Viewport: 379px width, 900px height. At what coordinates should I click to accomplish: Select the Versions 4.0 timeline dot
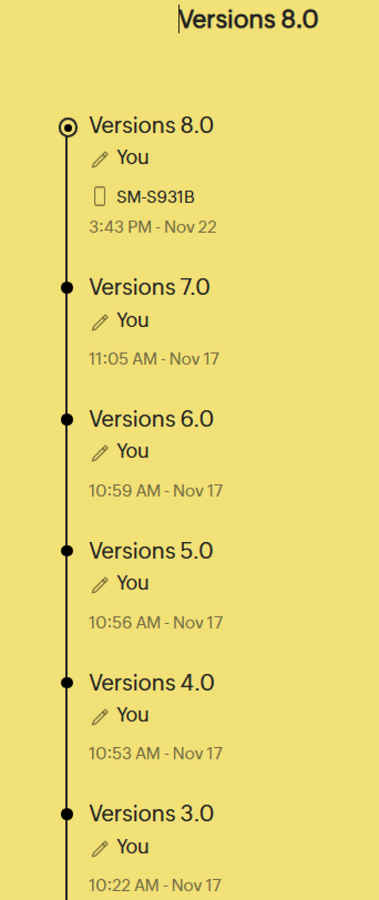point(67,682)
